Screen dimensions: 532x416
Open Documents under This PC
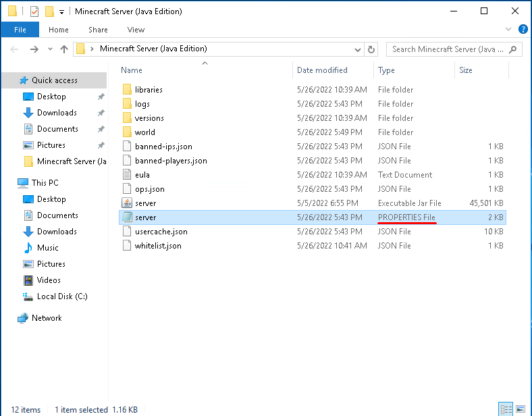57,215
